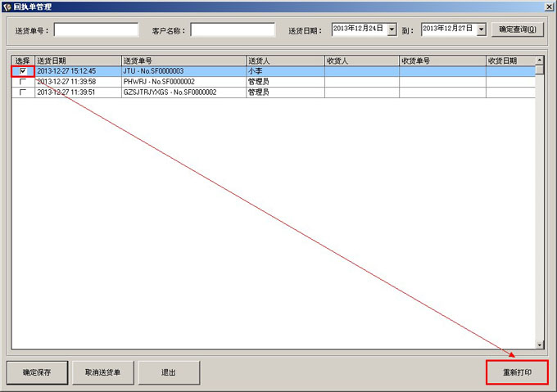Close the 回执单管理 window
Screen dimensions: 557x392
tap(548, 7)
